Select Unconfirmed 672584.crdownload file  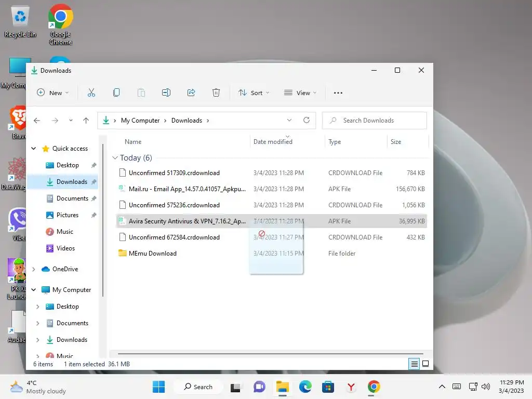(271, 237)
